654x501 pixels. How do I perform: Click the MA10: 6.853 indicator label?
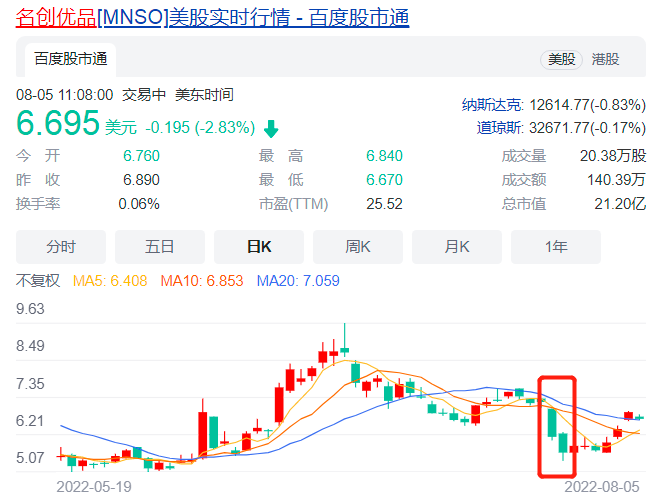tap(202, 281)
